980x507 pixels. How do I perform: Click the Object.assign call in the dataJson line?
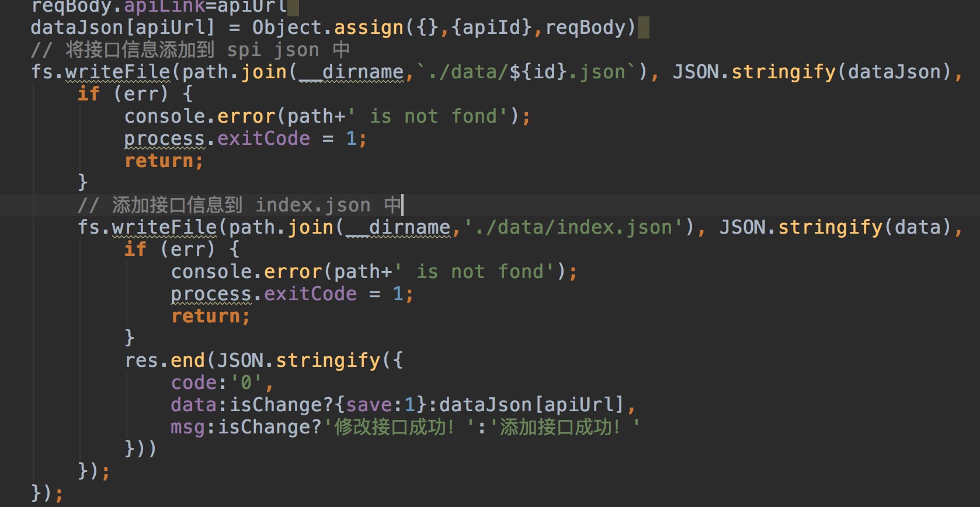pyautogui.click(x=328, y=27)
